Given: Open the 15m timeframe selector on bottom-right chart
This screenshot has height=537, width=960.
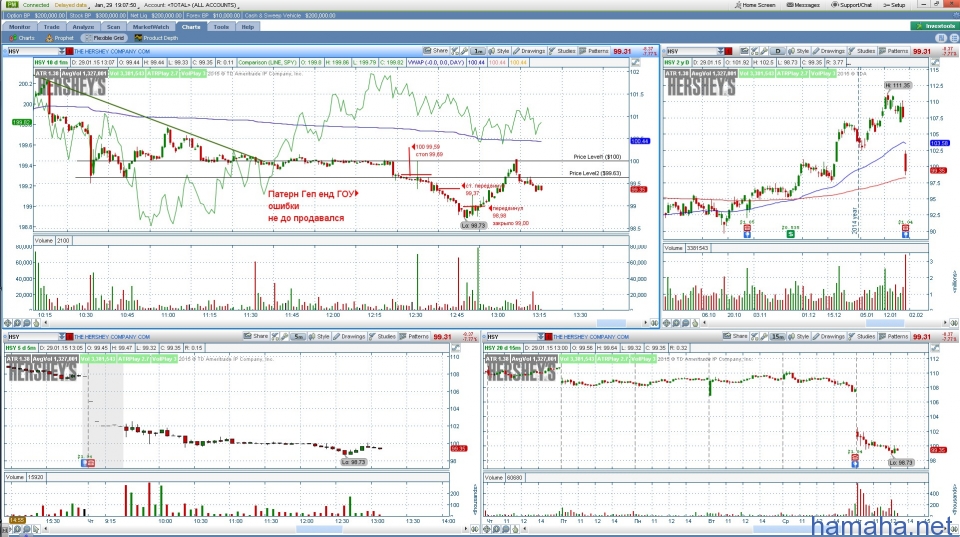Looking at the screenshot, I should [778, 336].
